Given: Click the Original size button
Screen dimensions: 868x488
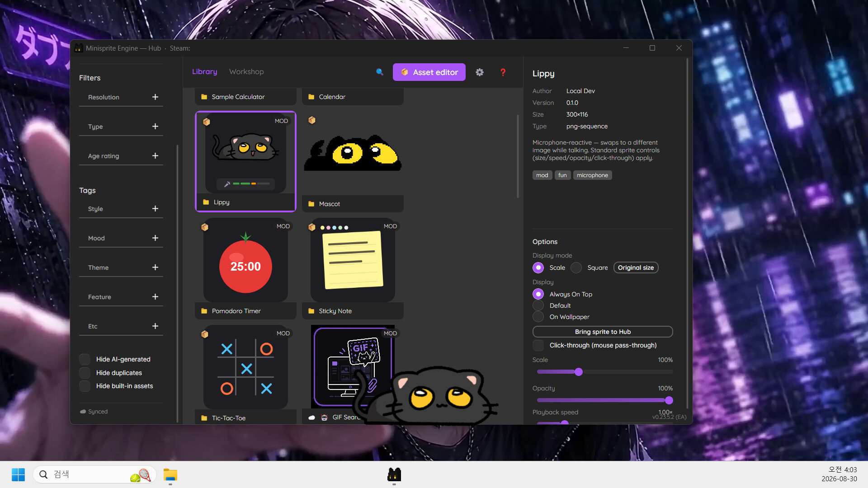Looking at the screenshot, I should [x=636, y=267].
